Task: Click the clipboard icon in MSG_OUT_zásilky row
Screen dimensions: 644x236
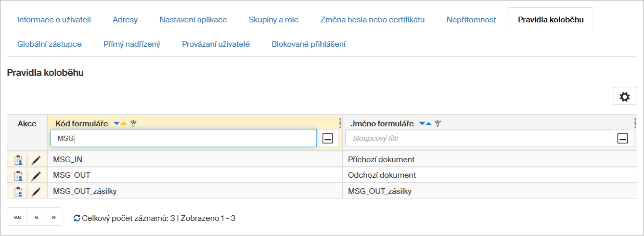Action: [x=18, y=192]
